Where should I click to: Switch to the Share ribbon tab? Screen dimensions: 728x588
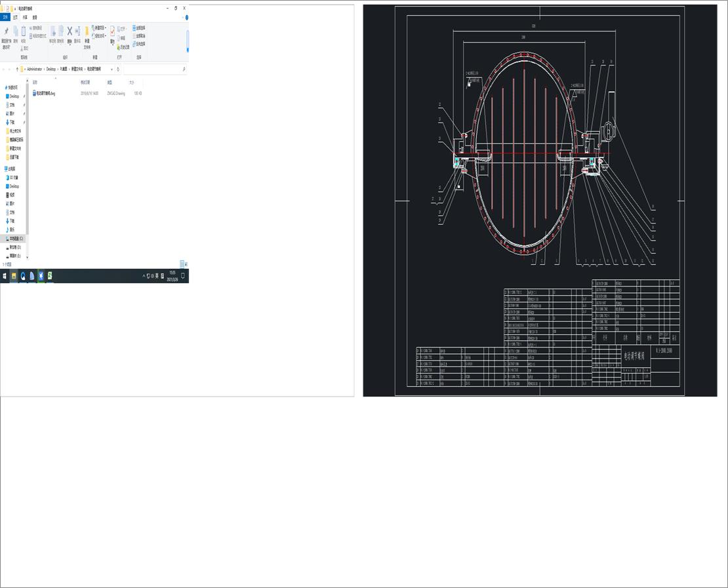pos(25,18)
